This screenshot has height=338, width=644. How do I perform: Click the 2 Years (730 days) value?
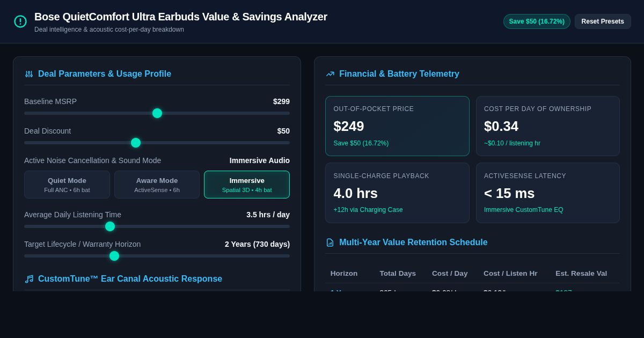pyautogui.click(x=257, y=244)
